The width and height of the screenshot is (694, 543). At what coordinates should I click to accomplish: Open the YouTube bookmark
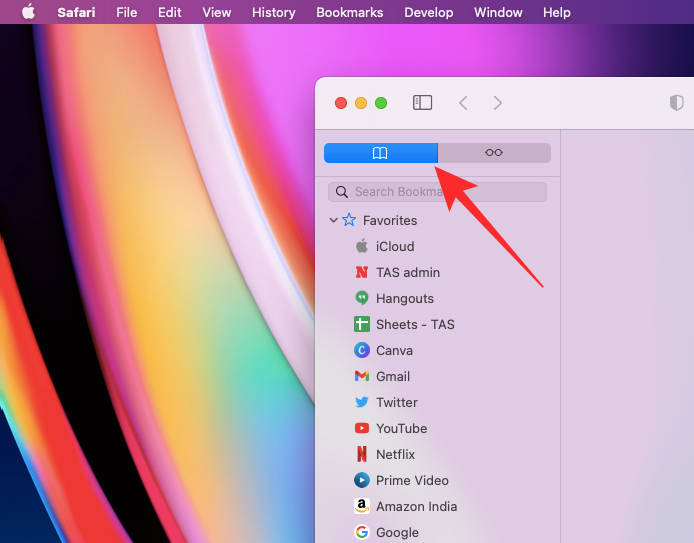tap(401, 428)
